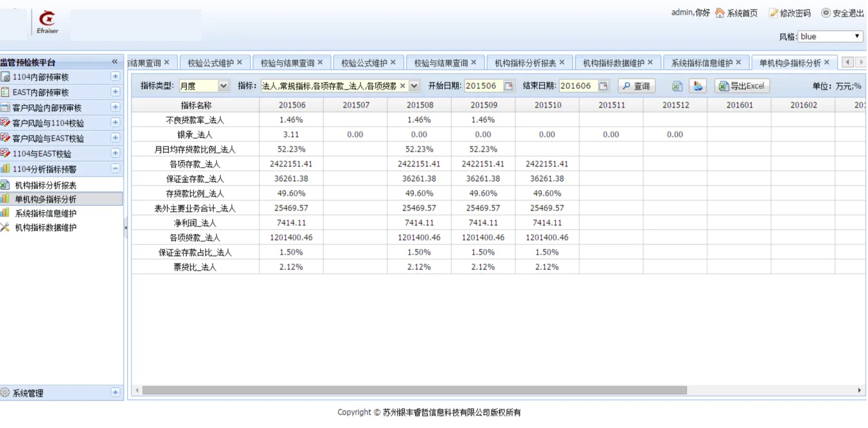Expand the 系统管理 panel
This screenshot has width=868, height=428.
pyautogui.click(x=115, y=393)
